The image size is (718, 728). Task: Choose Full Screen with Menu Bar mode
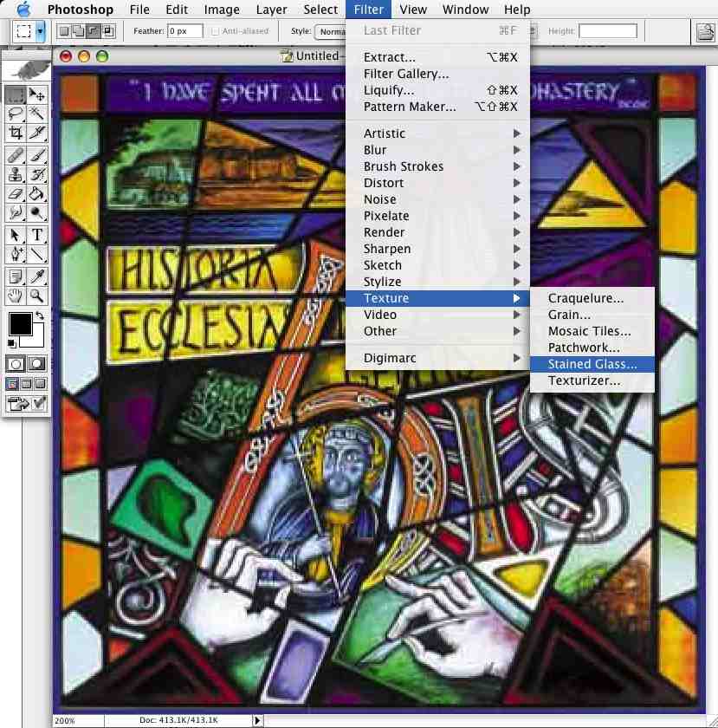tap(26, 383)
